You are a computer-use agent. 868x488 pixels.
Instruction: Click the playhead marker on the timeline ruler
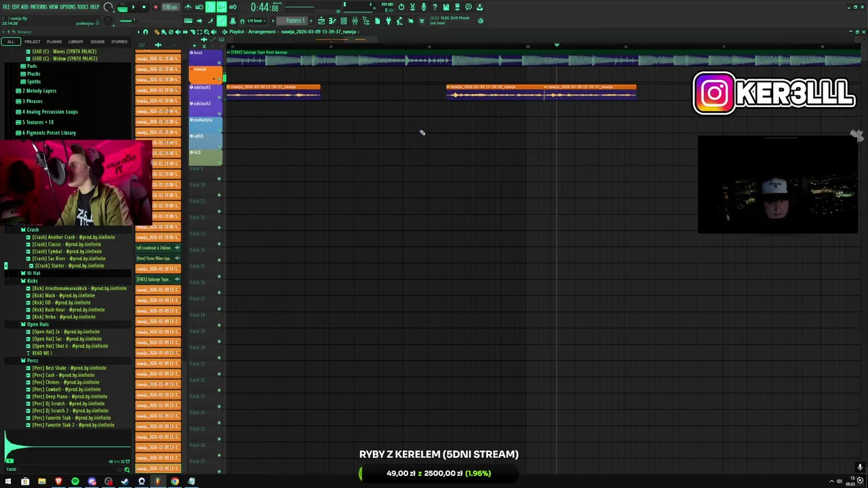point(557,45)
